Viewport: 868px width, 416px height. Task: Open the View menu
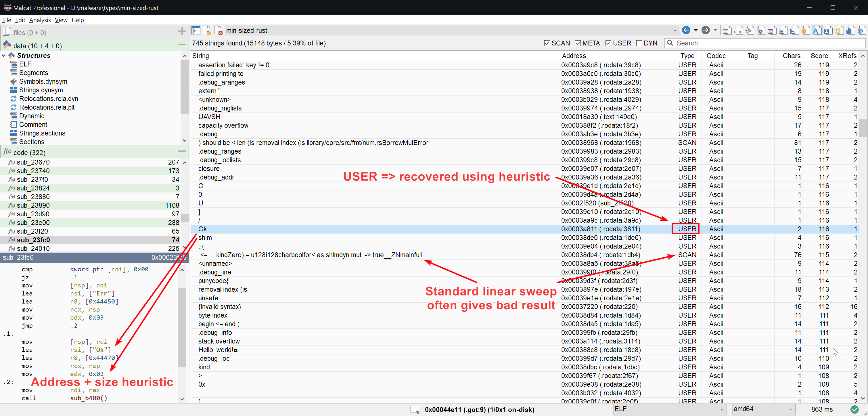pos(61,20)
